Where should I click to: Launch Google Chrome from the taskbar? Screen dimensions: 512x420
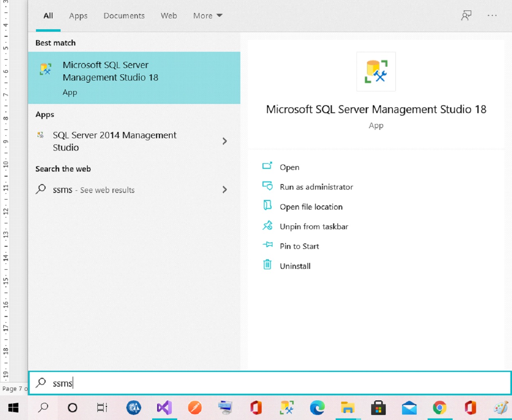[x=439, y=407]
